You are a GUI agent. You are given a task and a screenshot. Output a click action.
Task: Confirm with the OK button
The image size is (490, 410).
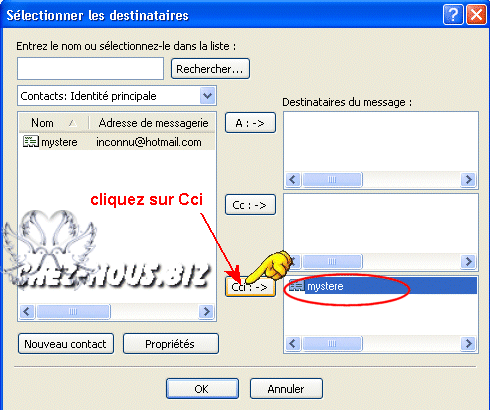point(202,388)
